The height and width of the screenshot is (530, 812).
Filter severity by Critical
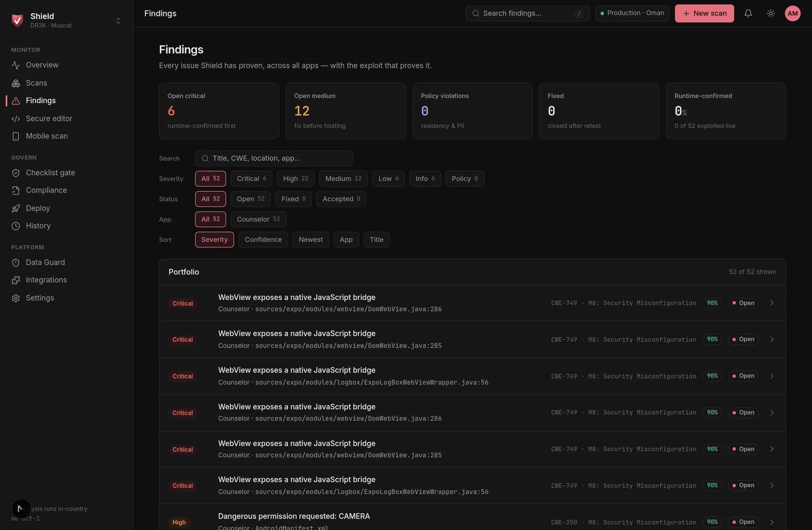(x=251, y=179)
